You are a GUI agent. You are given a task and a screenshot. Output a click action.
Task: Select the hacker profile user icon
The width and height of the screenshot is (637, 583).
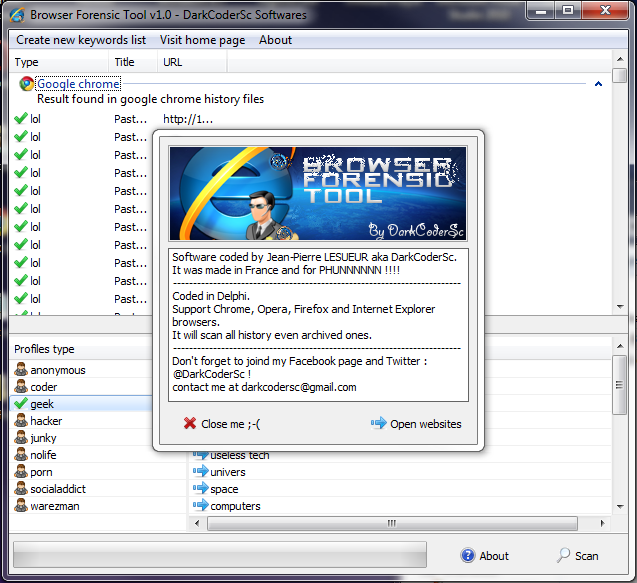tap(21, 420)
